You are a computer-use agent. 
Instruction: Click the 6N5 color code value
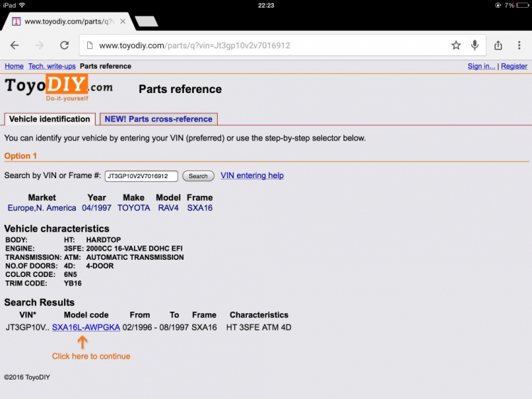(70, 274)
